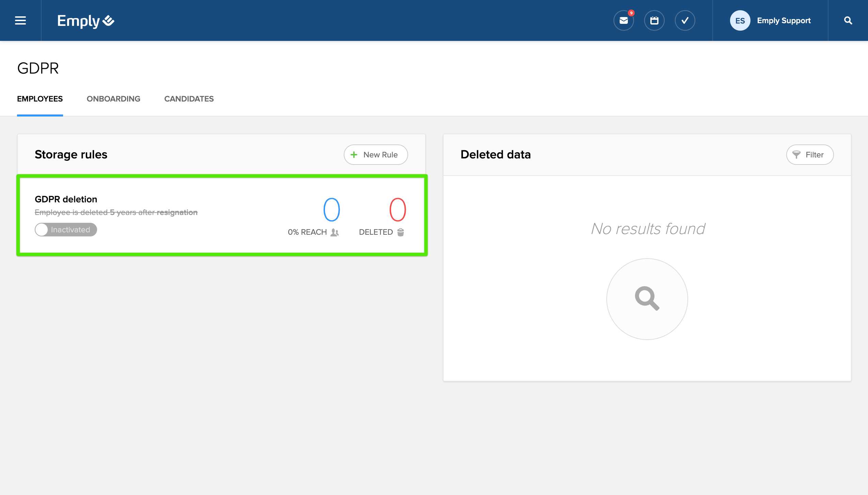The width and height of the screenshot is (868, 495).
Task: Switch to the ONBOARDING tab
Action: [x=113, y=99]
